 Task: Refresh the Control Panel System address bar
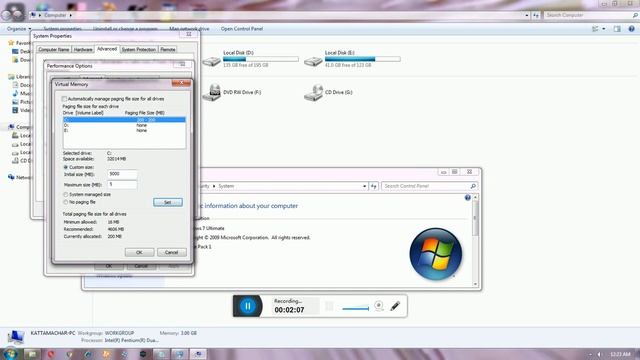[x=373, y=186]
